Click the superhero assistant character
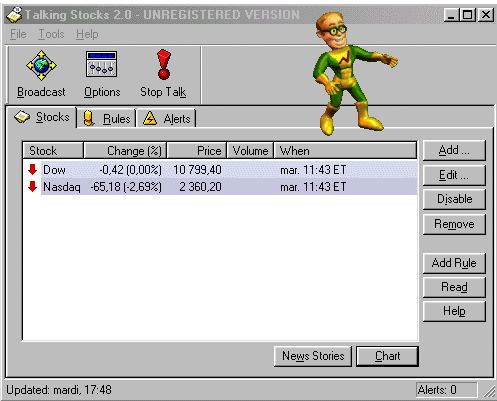This screenshot has height=401, width=497. click(x=353, y=73)
